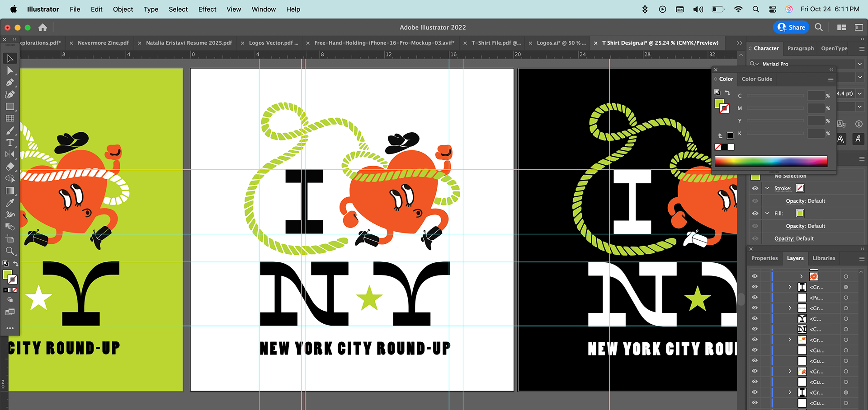This screenshot has height=410, width=868.
Task: Expand the first I thumbnail <Gr... group
Action: tap(790, 287)
